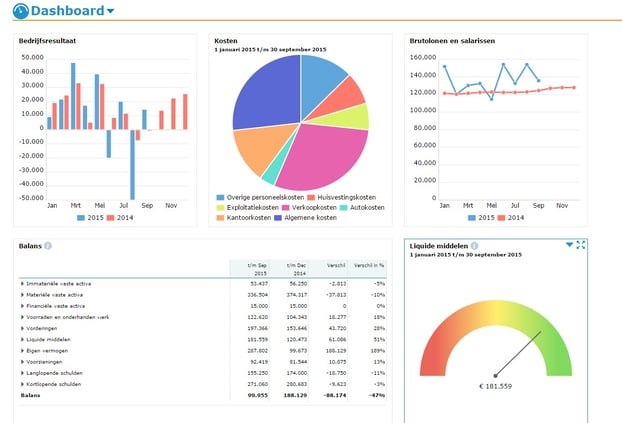Click the t/m Dec 2014 column header
This screenshot has width=622, height=423.
(x=289, y=269)
